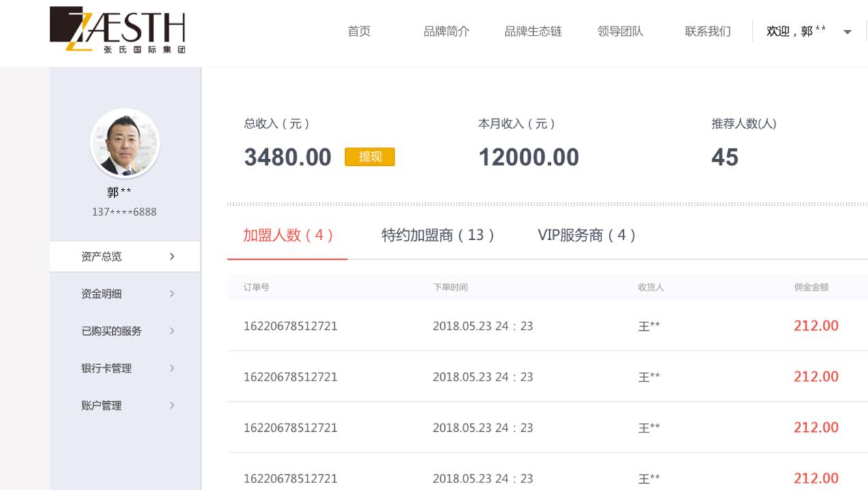Click arrow next to 银行卡管理

pos(172,368)
